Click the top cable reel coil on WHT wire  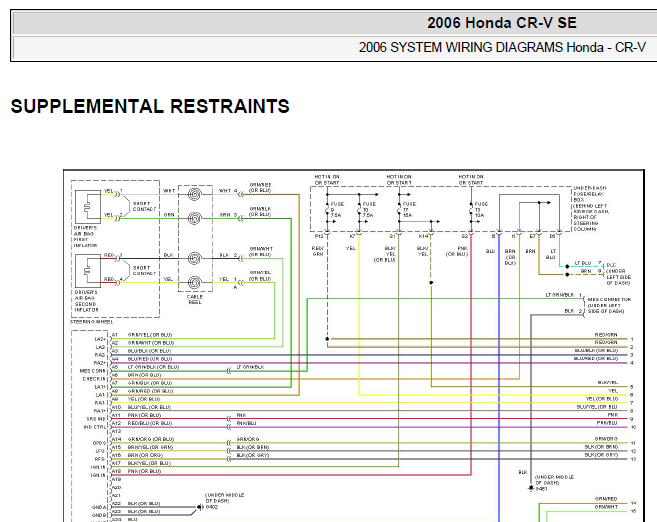coord(195,194)
